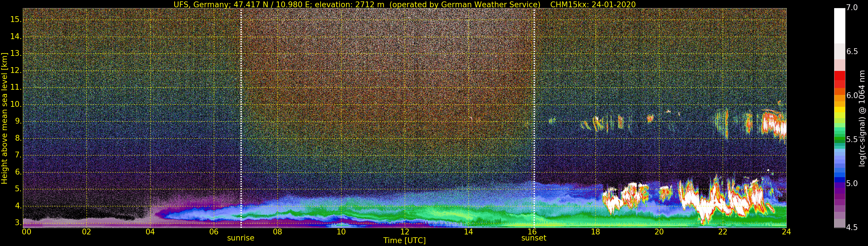Click the plot title starting 'UFS, Germany'
Screen dimensions: 868x246
tap(404, 4)
